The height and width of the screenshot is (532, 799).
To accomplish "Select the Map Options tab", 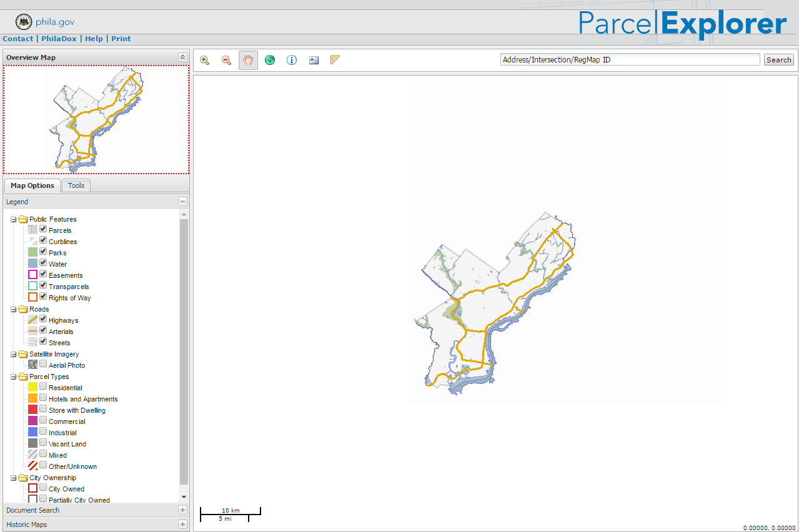I will [x=32, y=185].
